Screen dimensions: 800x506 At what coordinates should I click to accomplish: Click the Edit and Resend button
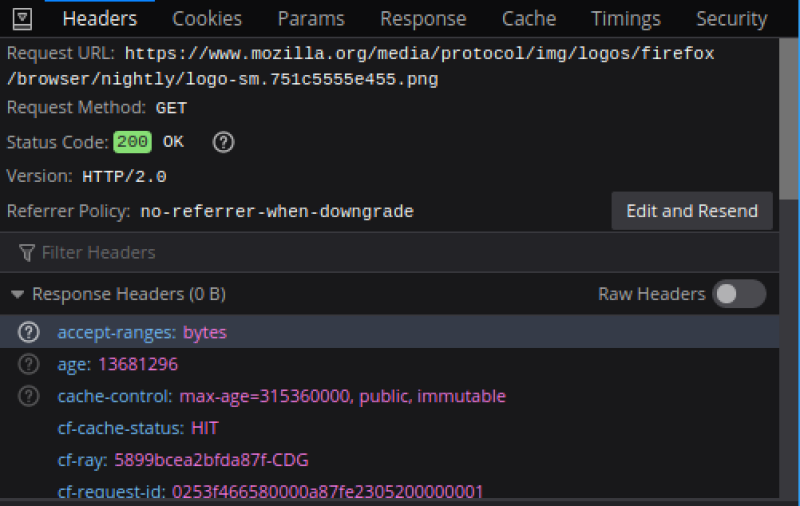(x=692, y=211)
